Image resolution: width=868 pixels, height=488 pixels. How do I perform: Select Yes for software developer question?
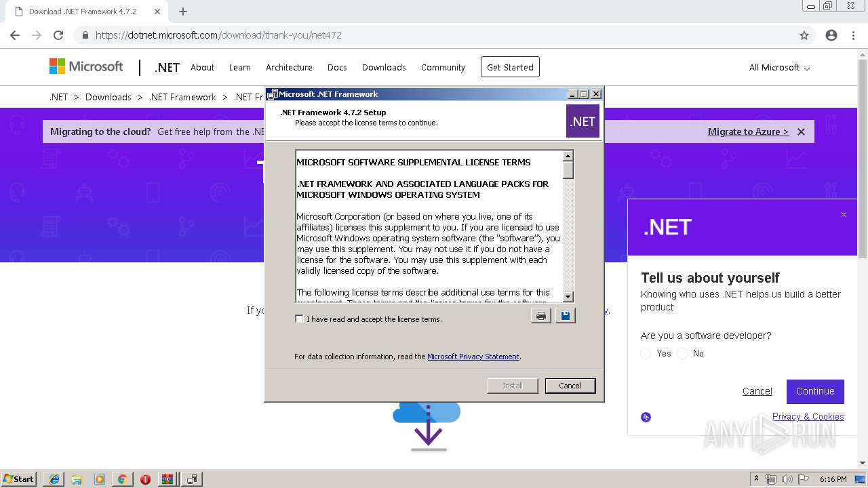[646, 353]
